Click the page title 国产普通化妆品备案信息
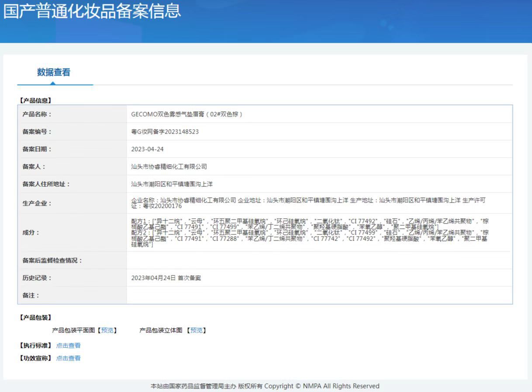Screen dimensions: 532x392 pos(92,11)
